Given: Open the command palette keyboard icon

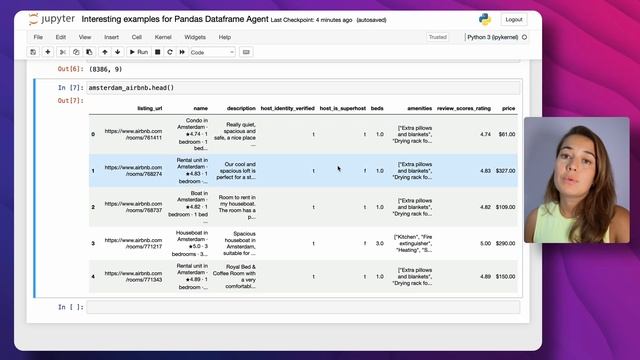Looking at the screenshot, I should tap(246, 52).
